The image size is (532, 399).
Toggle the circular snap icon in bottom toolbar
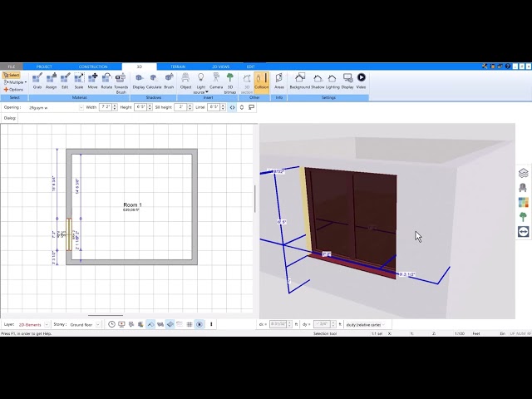[199, 324]
